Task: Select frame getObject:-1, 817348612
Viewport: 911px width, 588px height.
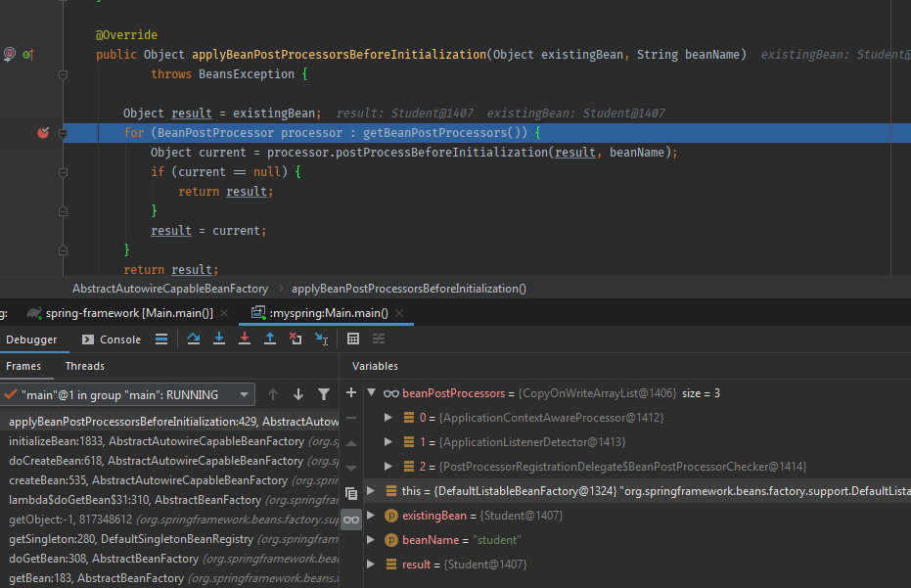Action: point(169,520)
